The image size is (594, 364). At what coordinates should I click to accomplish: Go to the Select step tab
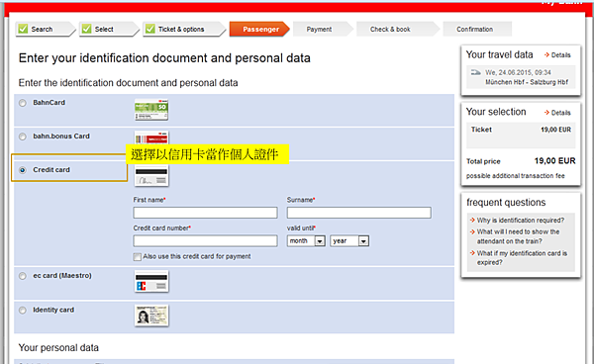pyautogui.click(x=109, y=29)
